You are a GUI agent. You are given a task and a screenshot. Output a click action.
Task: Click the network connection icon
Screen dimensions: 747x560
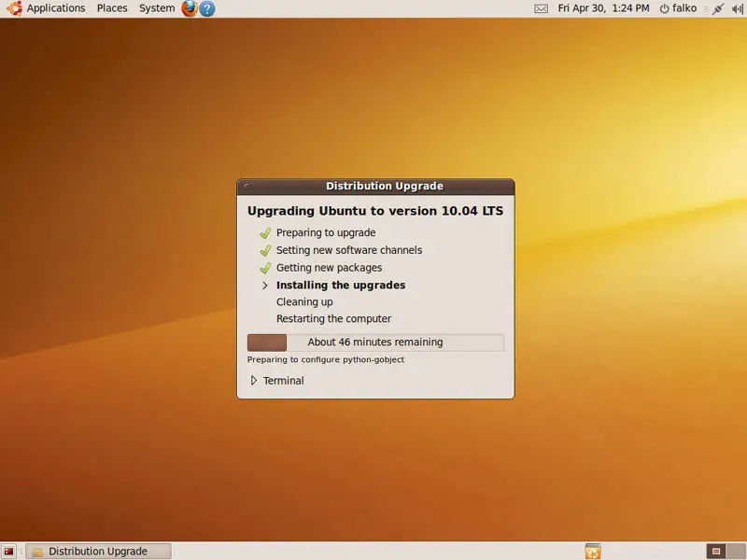pos(718,8)
